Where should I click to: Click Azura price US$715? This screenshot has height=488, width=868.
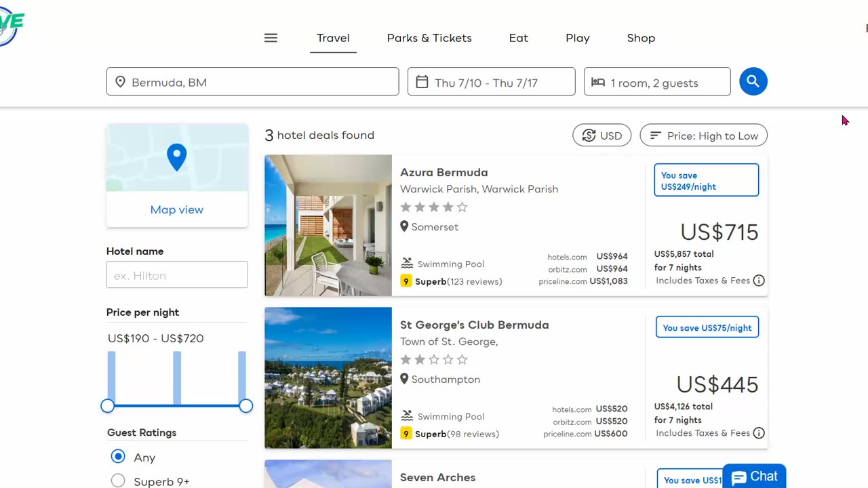point(719,232)
